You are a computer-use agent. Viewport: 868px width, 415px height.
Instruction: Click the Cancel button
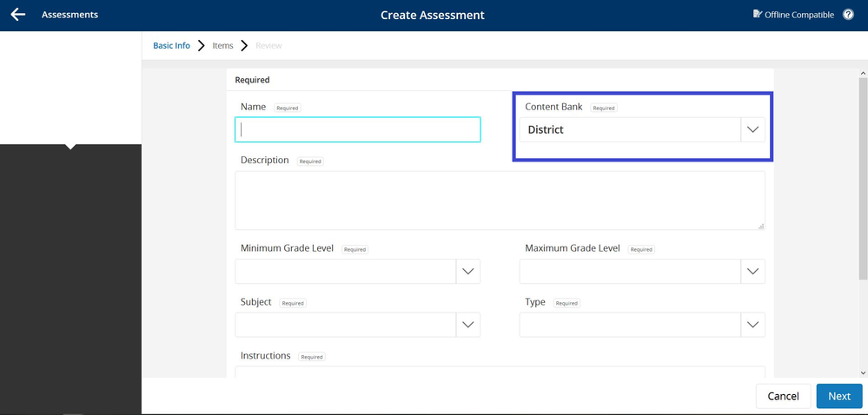(784, 396)
